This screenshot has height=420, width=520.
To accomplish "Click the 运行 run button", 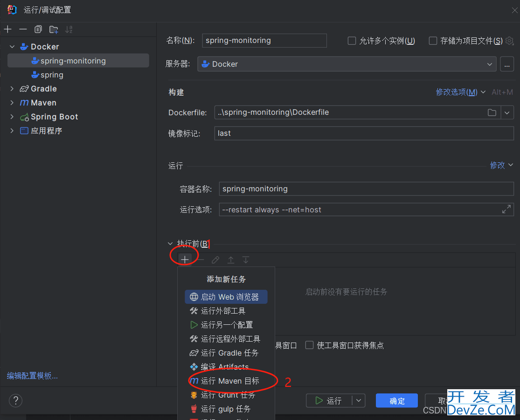I will 329,401.
